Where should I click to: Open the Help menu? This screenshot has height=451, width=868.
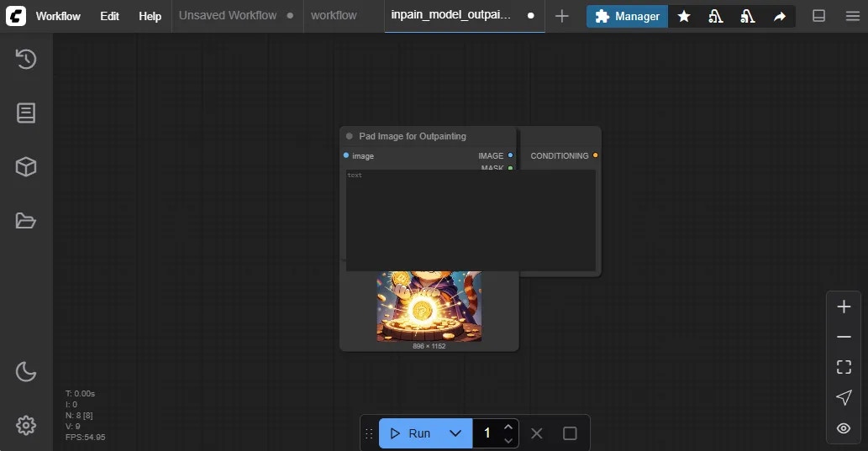[x=150, y=16]
